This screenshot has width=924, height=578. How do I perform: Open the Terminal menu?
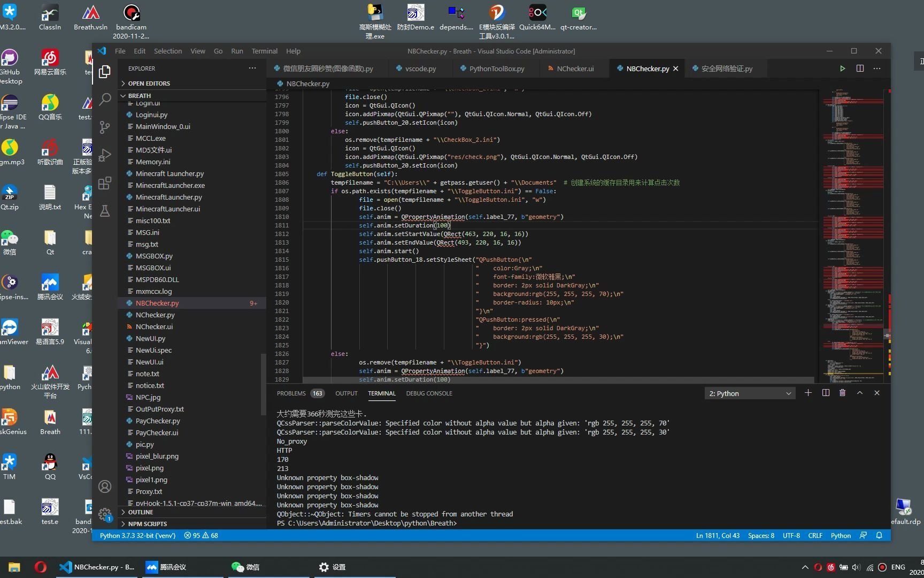coord(264,51)
